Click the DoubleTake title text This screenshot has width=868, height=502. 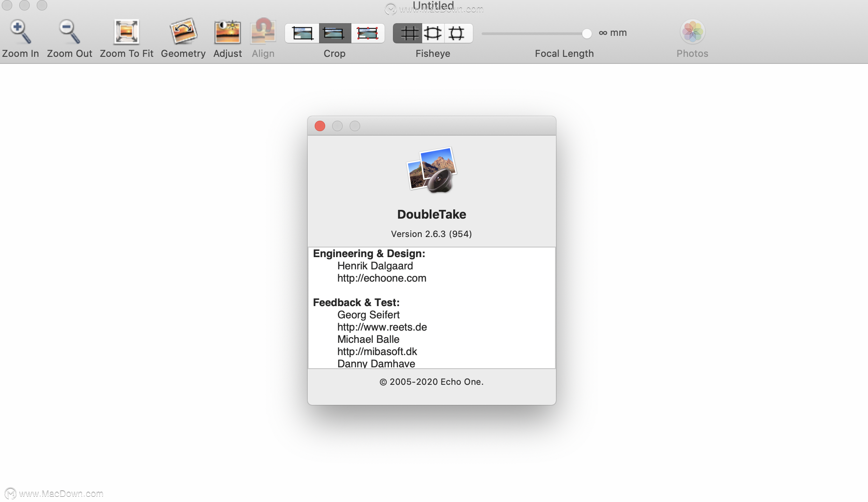(x=432, y=214)
